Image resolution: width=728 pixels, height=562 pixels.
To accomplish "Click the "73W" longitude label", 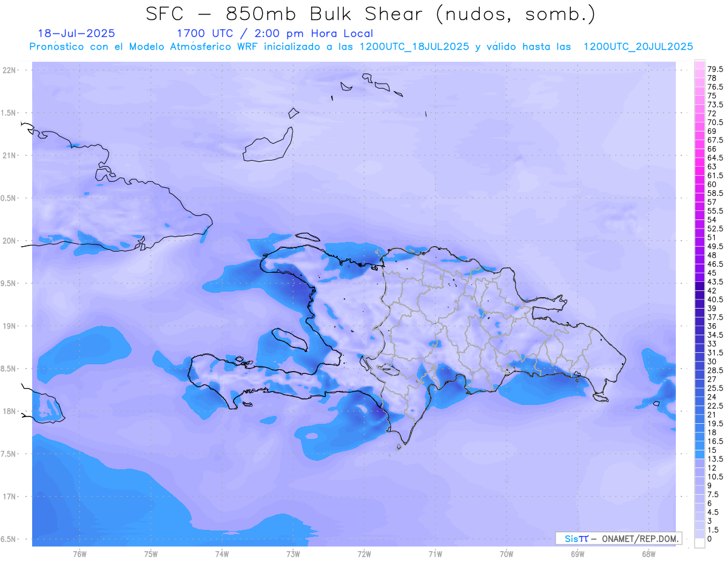I will pos(293,554).
